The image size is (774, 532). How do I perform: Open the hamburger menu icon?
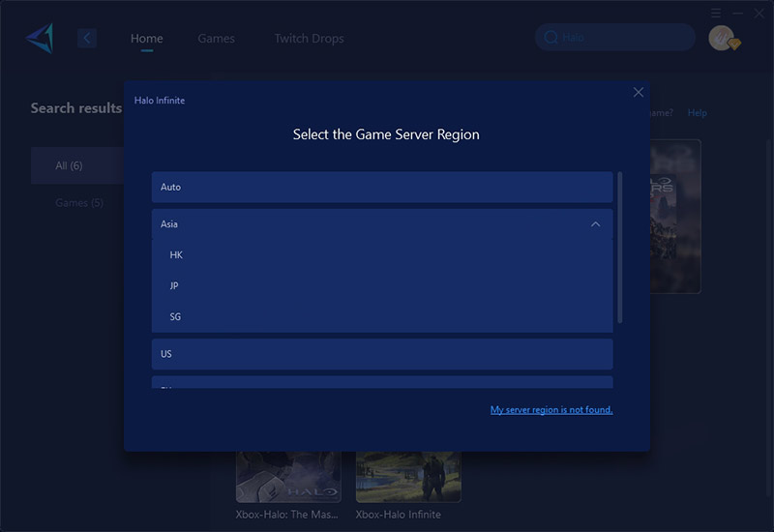coord(716,13)
